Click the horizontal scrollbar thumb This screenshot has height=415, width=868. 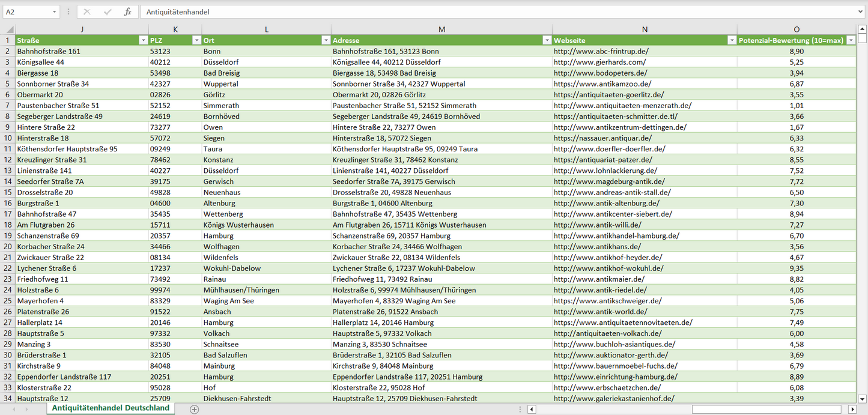coord(768,409)
